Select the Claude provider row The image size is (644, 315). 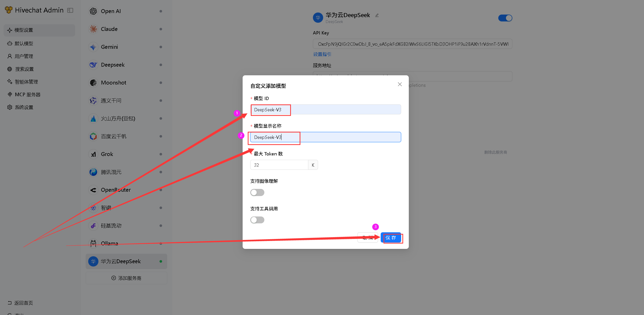126,29
